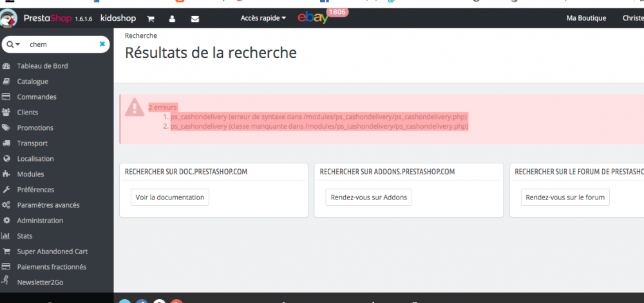644x303 pixels.
Task: Click the 2 erreurs heading text
Action: tap(163, 107)
